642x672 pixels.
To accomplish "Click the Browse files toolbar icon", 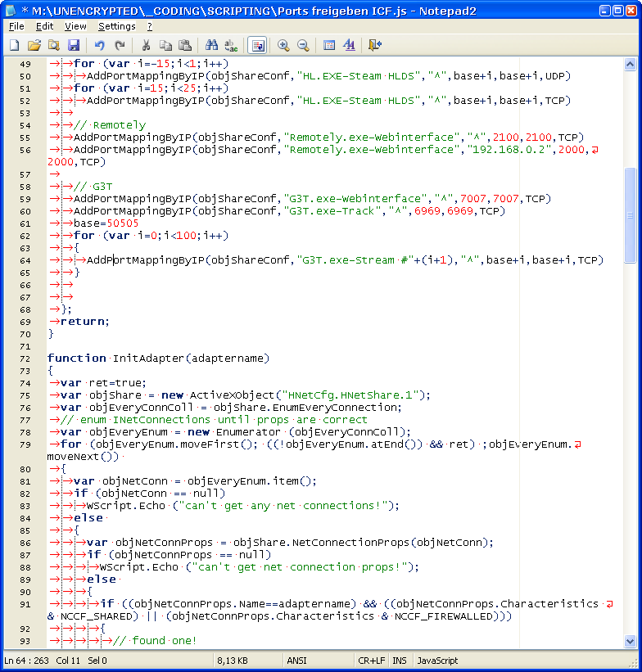I will click(x=54, y=45).
